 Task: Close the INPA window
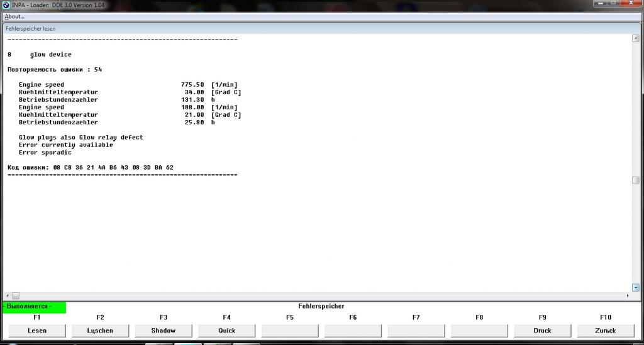click(x=631, y=3)
